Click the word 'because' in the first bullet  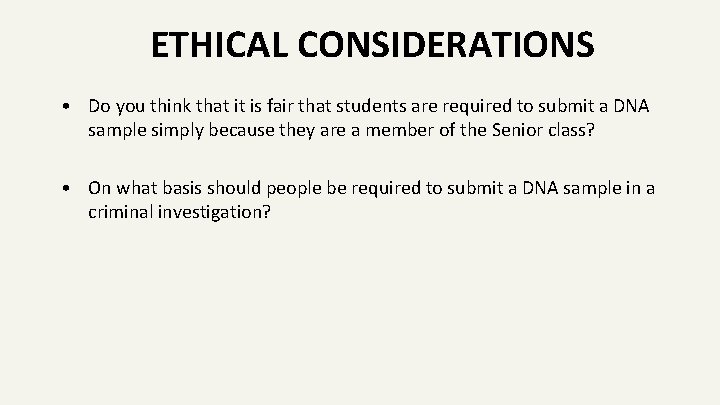(242, 130)
